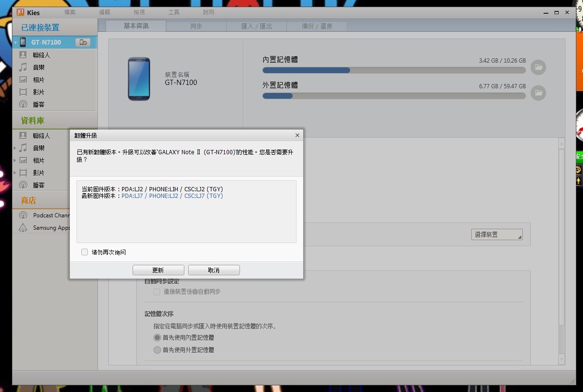Collapse the GT-N7100 device tree arrow
Screen dimensions: 583x392
pos(15,43)
